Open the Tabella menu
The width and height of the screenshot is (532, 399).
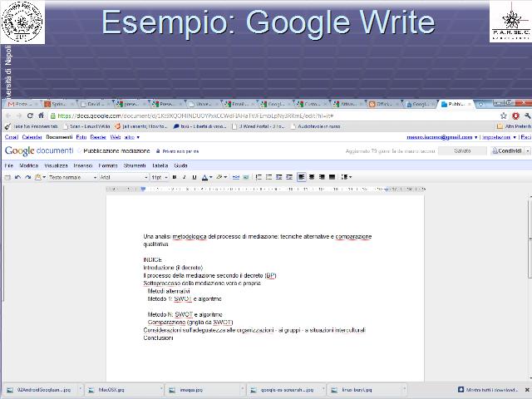160,165
